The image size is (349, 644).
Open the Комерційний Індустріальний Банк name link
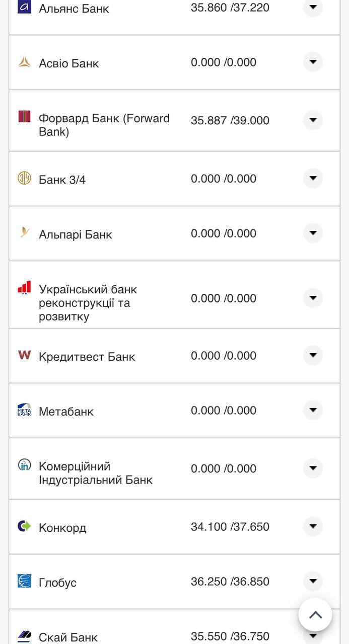point(95,473)
